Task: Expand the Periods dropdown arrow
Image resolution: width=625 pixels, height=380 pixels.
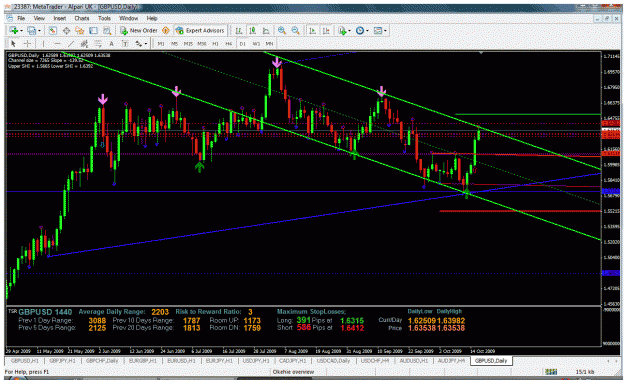Action: click(368, 31)
